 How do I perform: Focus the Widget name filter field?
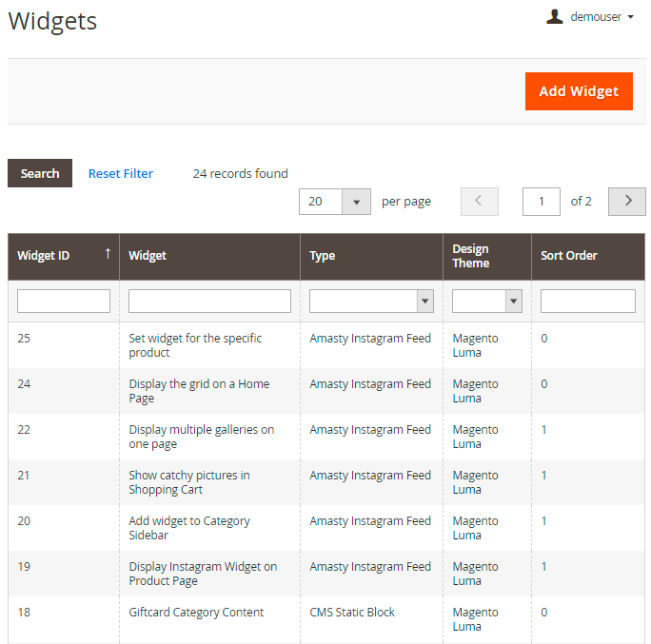(x=209, y=302)
